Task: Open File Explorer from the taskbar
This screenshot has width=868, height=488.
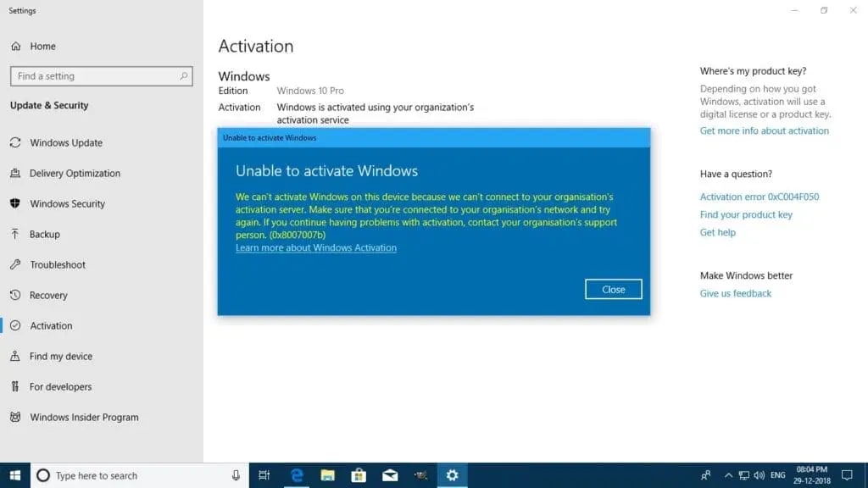Action: [328, 475]
